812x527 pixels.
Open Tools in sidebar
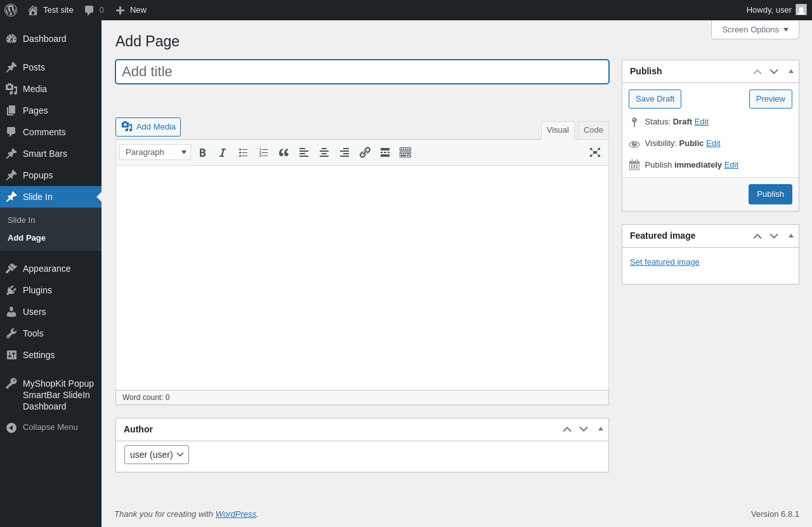pyautogui.click(x=51, y=333)
